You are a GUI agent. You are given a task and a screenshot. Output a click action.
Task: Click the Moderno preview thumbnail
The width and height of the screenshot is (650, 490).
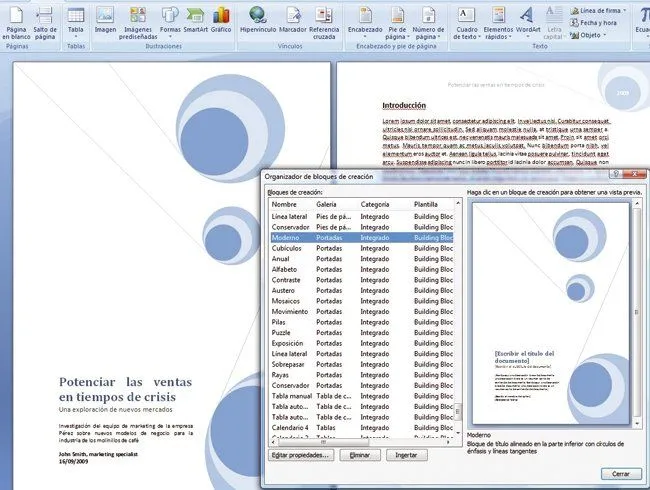551,313
